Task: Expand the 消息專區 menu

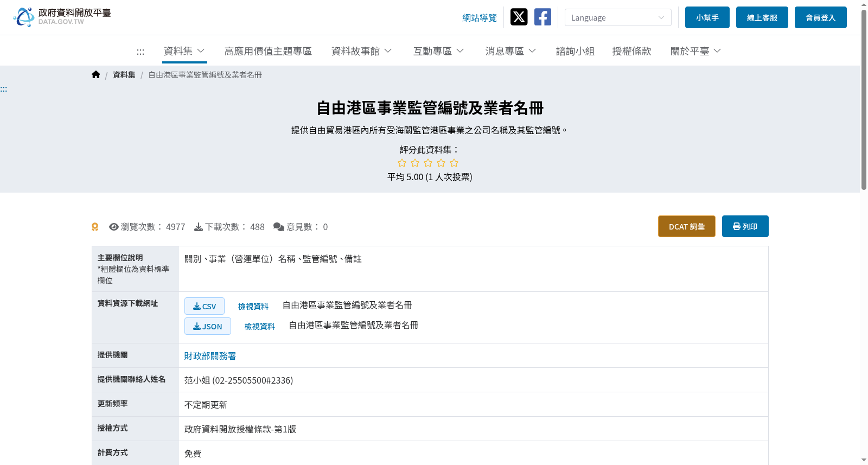Action: click(511, 51)
